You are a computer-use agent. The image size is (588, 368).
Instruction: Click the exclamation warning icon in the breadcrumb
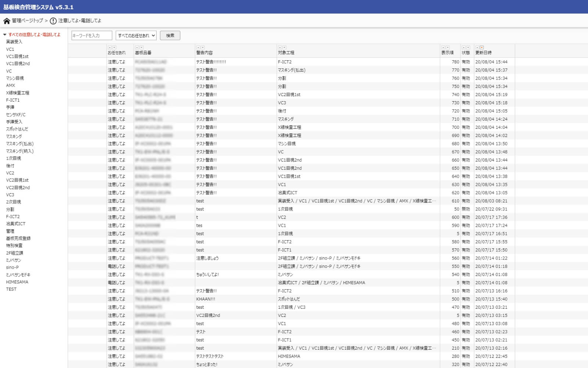click(x=53, y=21)
